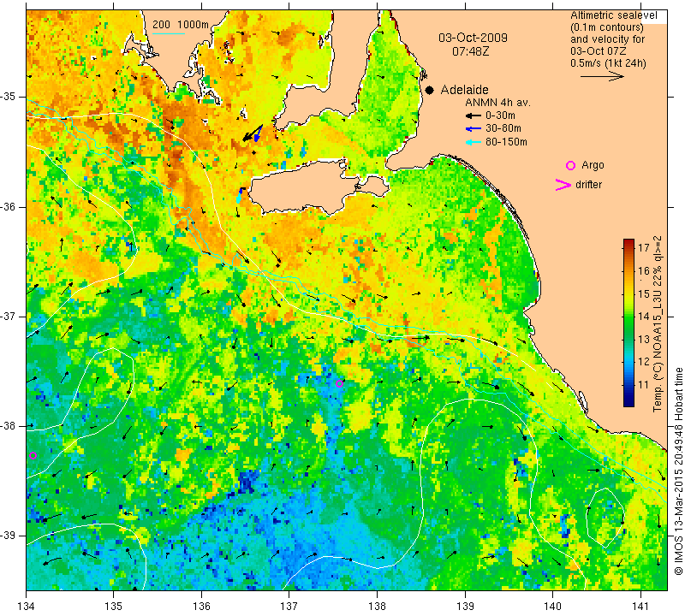The image size is (685, 616).
Task: Click the longitude 134 axis label
Action: tap(27, 607)
